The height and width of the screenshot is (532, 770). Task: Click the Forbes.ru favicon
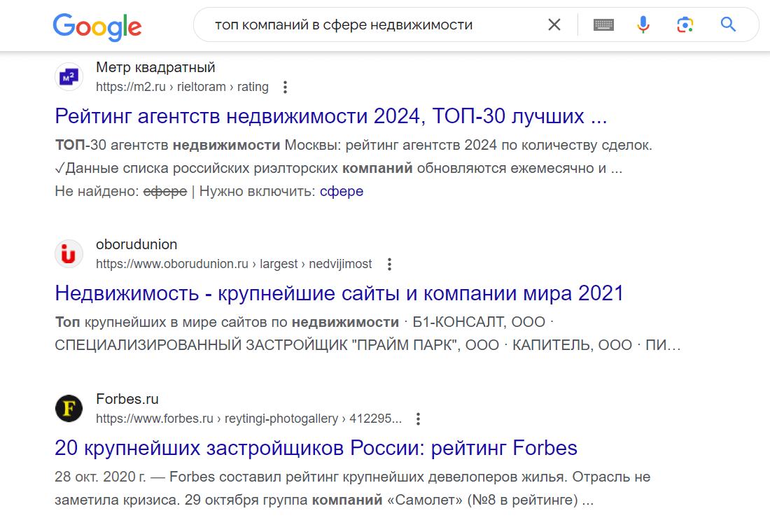[69, 408]
